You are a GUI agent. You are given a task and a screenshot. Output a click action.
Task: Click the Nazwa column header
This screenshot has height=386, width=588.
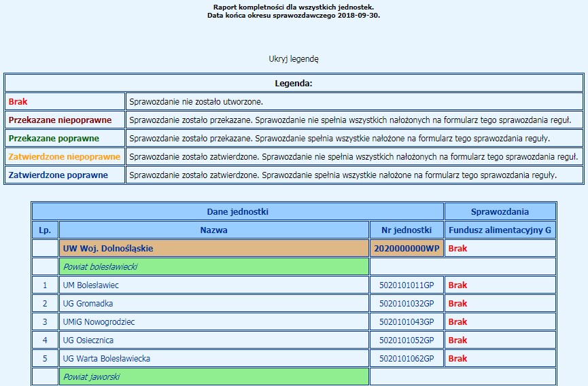213,230
